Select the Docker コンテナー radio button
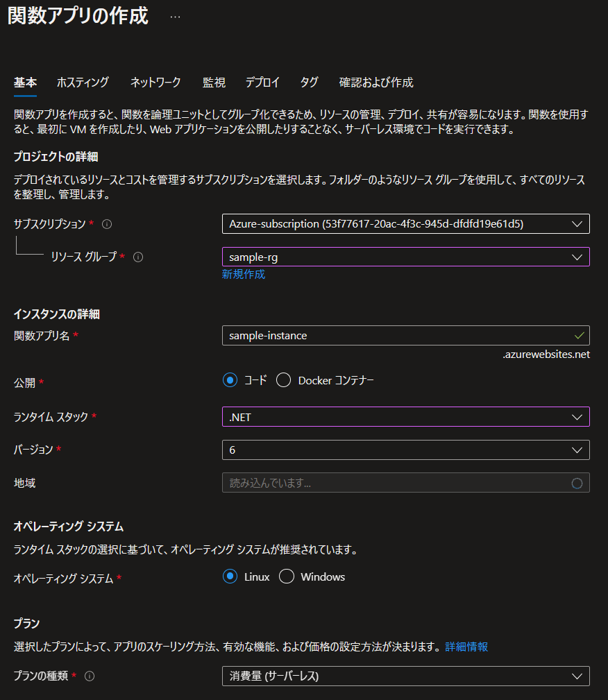The width and height of the screenshot is (608, 700). click(283, 380)
